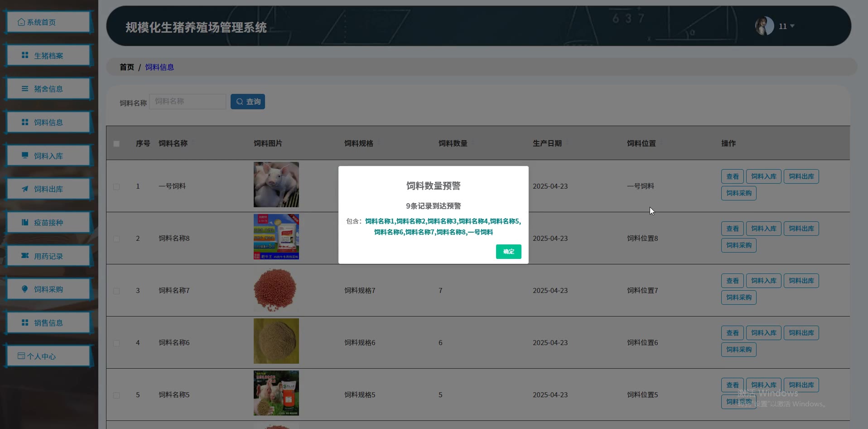This screenshot has height=429, width=868.
Task: Click the 饲料信息 breadcrumb link
Action: (x=159, y=67)
